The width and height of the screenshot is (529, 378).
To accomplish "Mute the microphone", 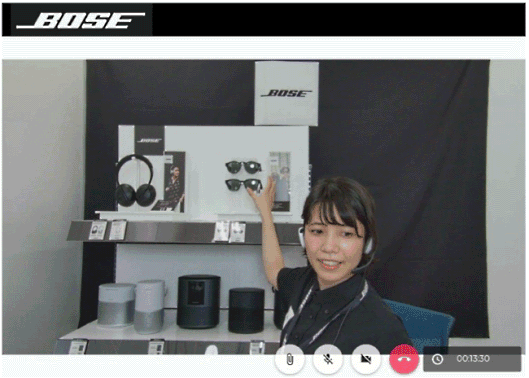I will click(328, 359).
